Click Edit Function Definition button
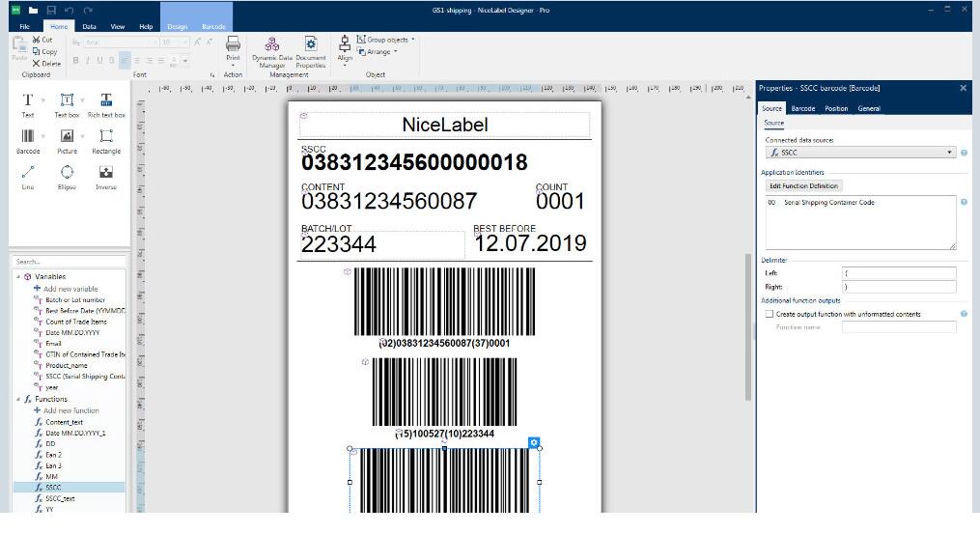The image size is (980, 534). pyautogui.click(x=803, y=185)
